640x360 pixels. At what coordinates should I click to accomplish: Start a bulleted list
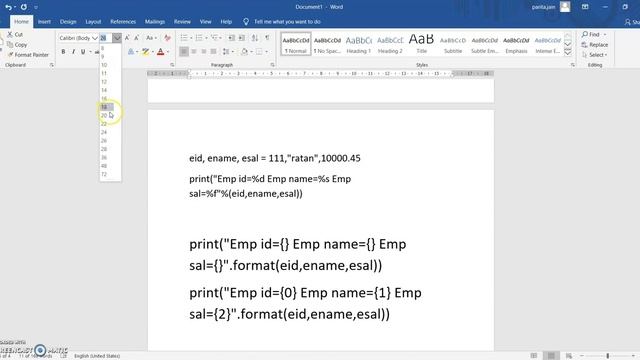(x=184, y=38)
